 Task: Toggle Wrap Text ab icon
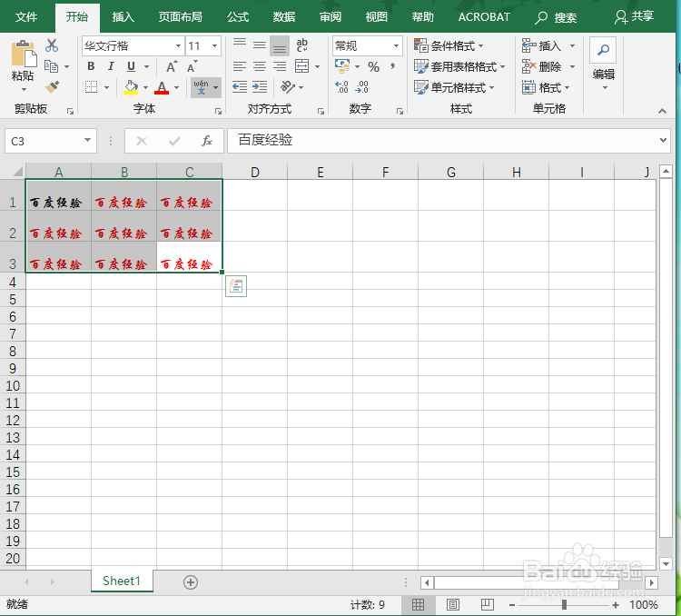point(301,45)
